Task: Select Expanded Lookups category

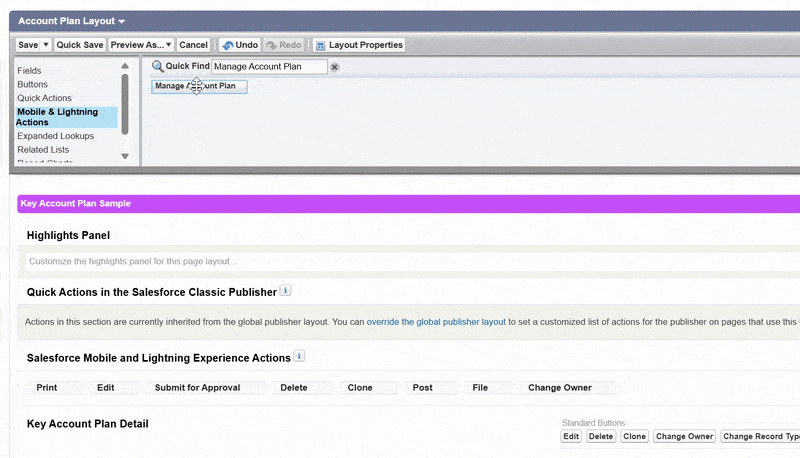Action: [x=55, y=136]
